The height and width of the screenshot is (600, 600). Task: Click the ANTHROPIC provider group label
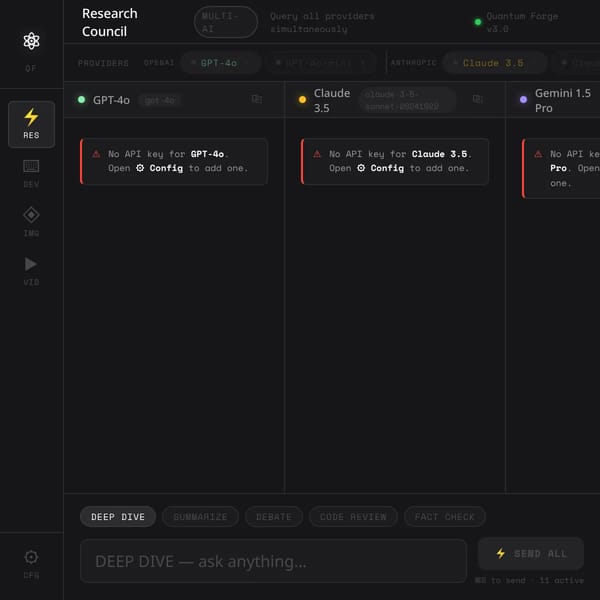click(414, 63)
